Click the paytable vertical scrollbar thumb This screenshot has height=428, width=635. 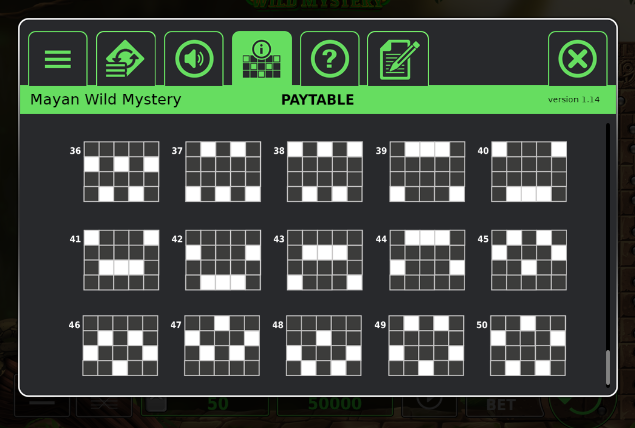click(x=607, y=368)
